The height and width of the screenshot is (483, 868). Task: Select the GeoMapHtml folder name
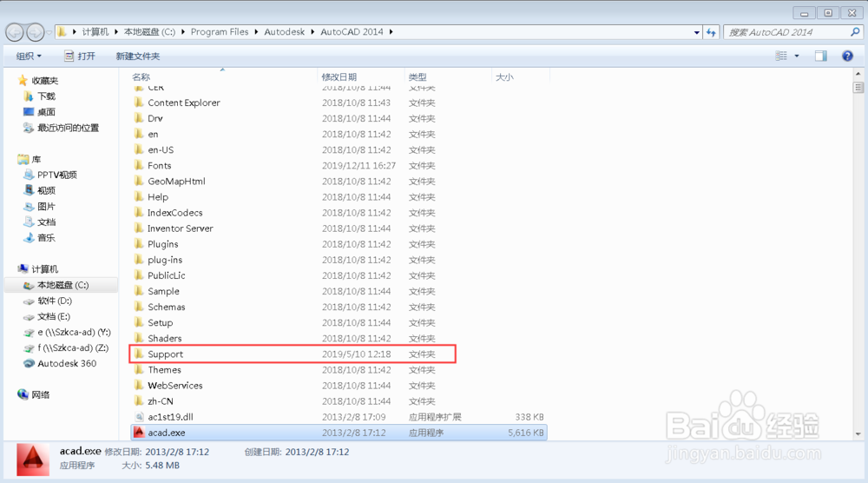(x=176, y=181)
